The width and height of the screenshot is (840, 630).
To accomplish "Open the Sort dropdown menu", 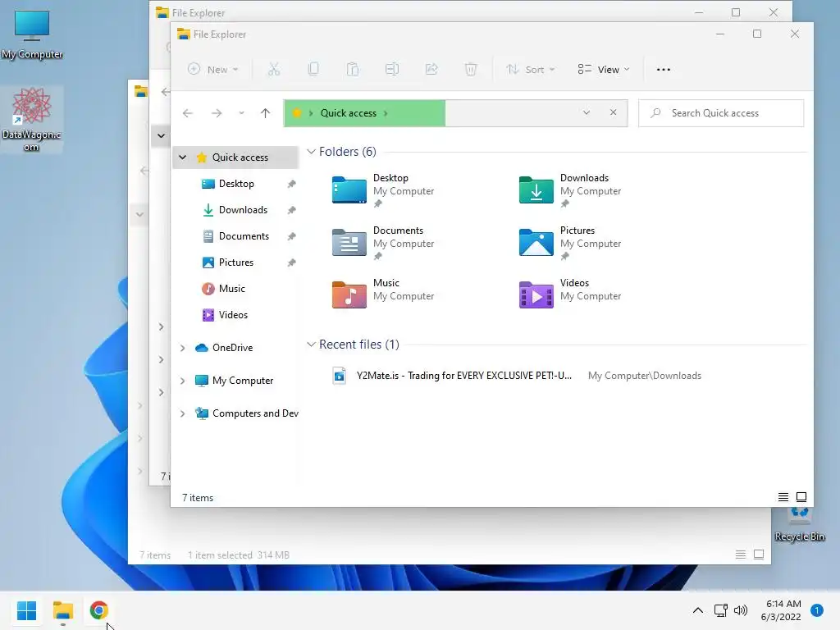I will 531,69.
